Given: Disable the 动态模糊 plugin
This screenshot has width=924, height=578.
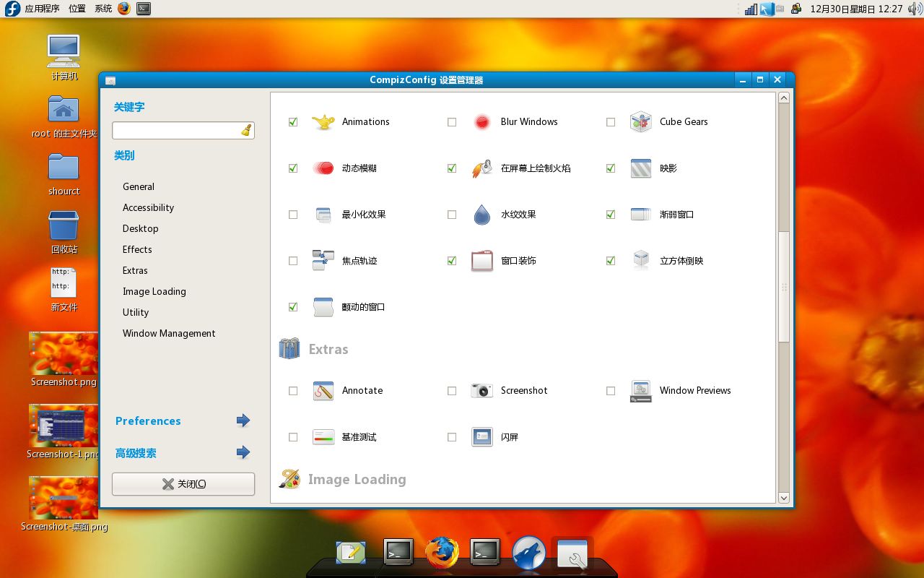Looking at the screenshot, I should pos(292,168).
